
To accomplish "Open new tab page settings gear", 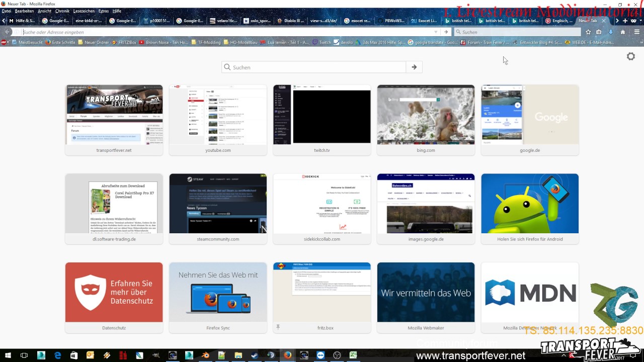I will tap(631, 56).
